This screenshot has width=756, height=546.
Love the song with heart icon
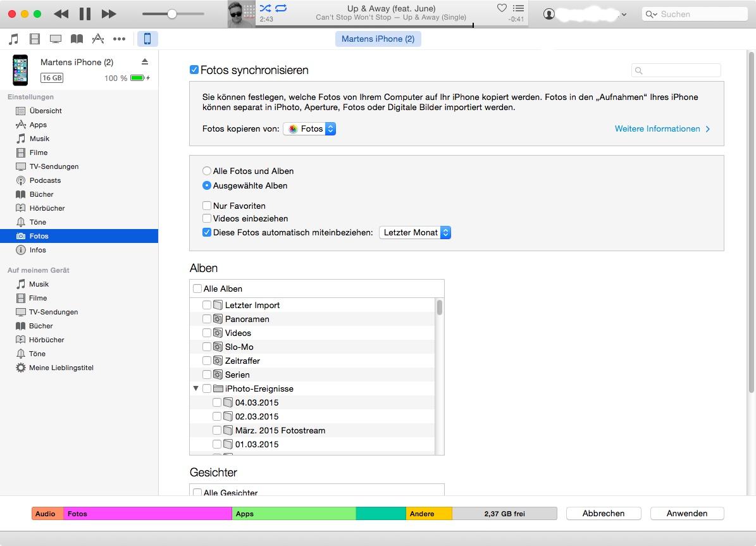(x=502, y=8)
